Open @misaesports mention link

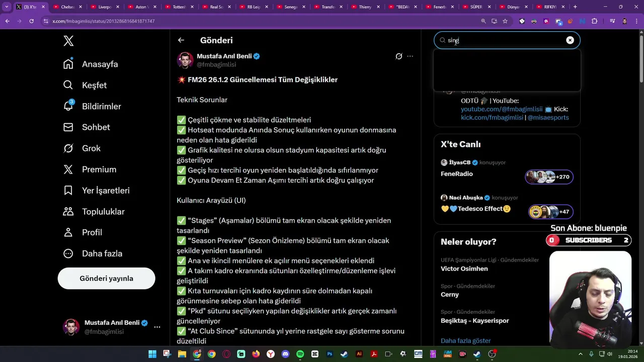[x=548, y=117]
